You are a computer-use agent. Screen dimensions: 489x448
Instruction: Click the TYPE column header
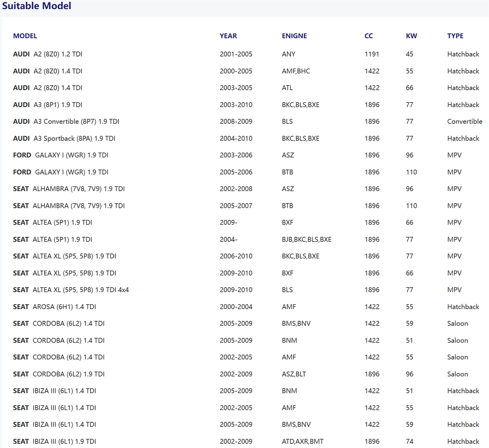click(x=455, y=36)
